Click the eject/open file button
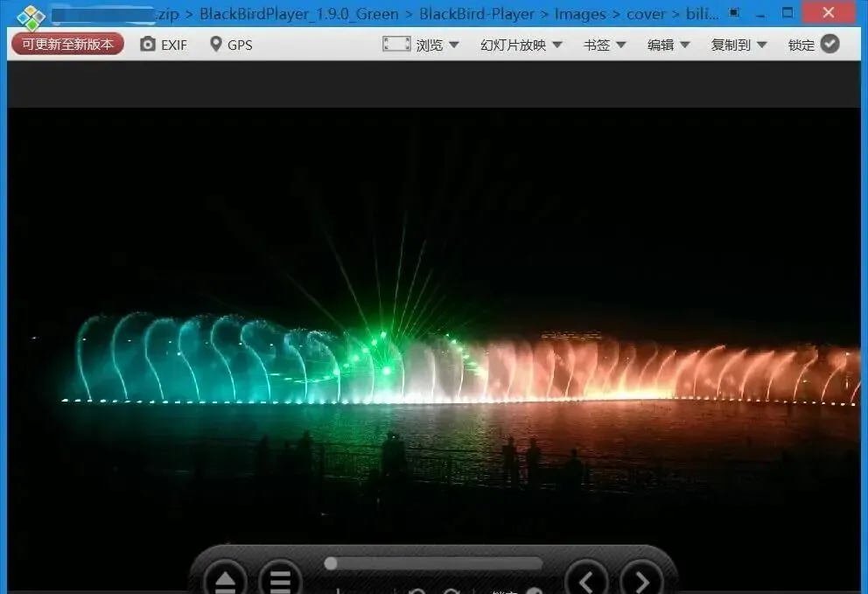 [225, 578]
